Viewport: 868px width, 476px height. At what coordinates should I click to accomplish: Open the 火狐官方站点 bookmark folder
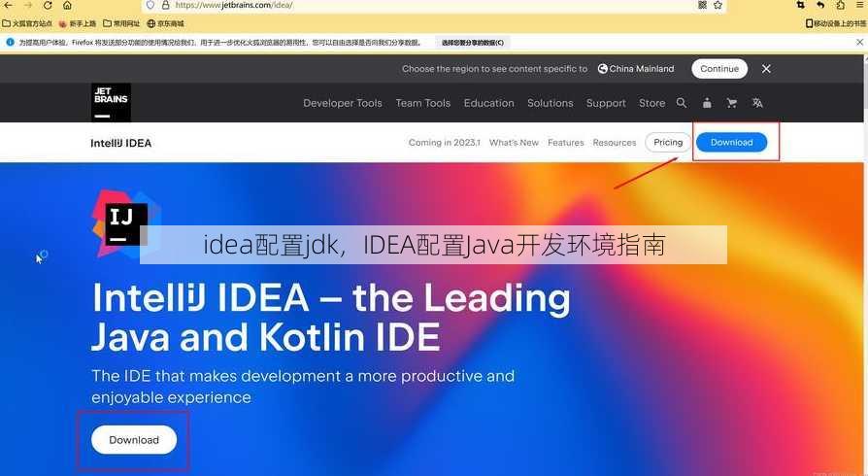click(27, 24)
